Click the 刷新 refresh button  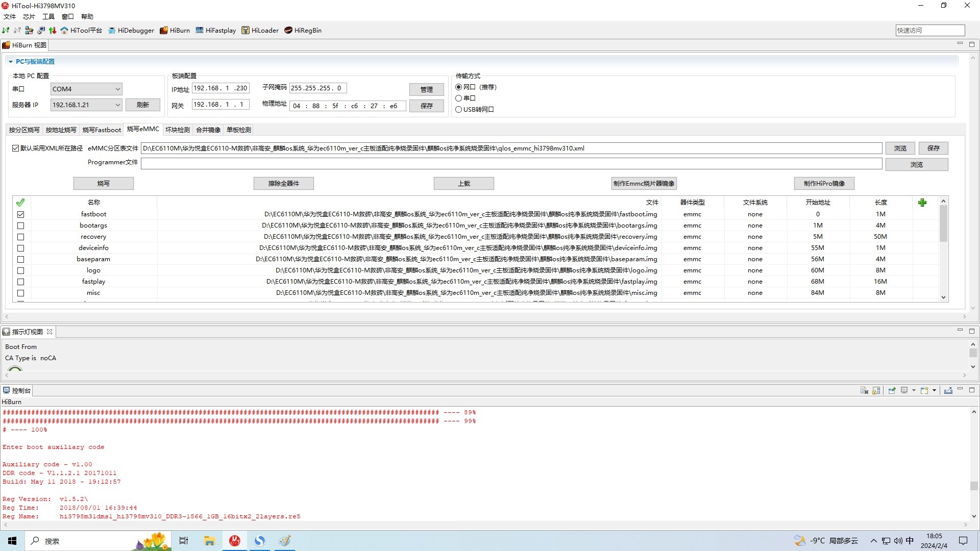tap(143, 105)
